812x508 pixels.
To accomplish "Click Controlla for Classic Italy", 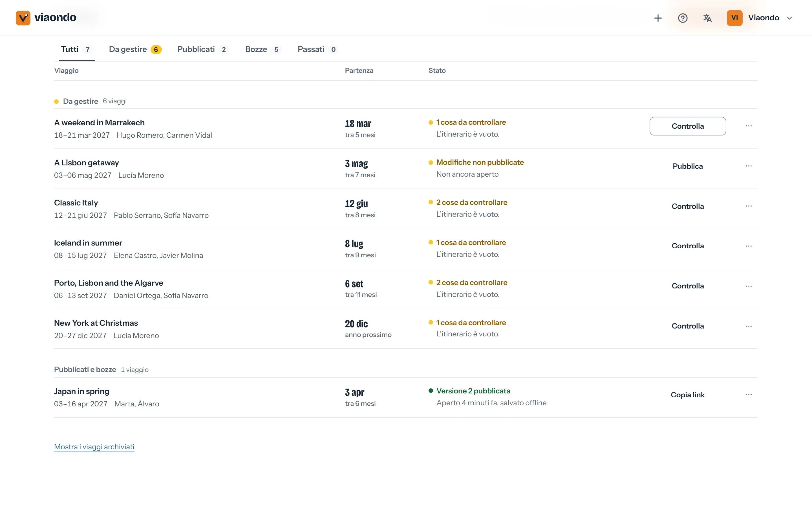I will (x=687, y=206).
